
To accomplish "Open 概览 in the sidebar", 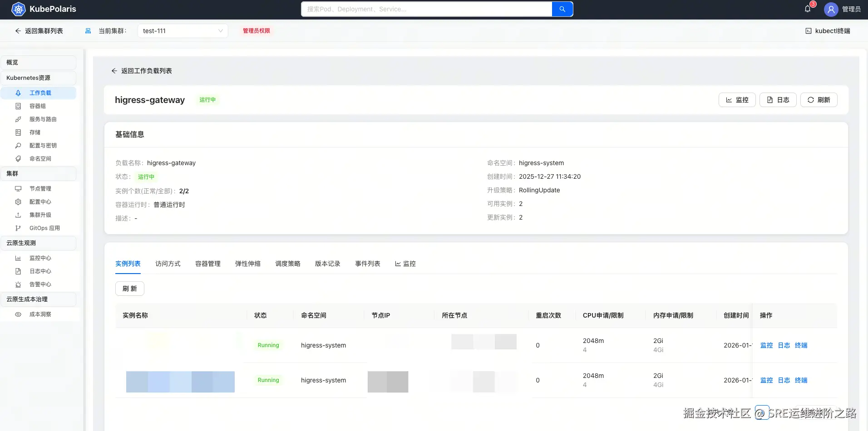I will coord(39,63).
